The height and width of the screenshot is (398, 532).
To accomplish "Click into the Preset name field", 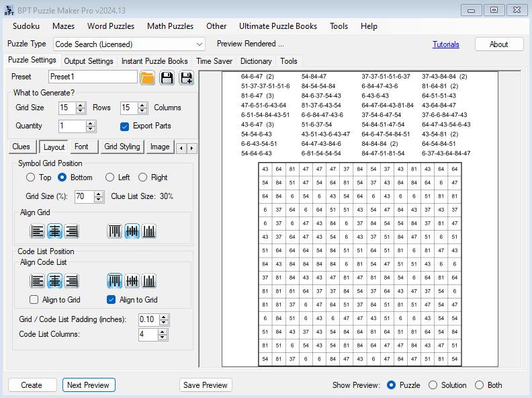I will (x=93, y=77).
